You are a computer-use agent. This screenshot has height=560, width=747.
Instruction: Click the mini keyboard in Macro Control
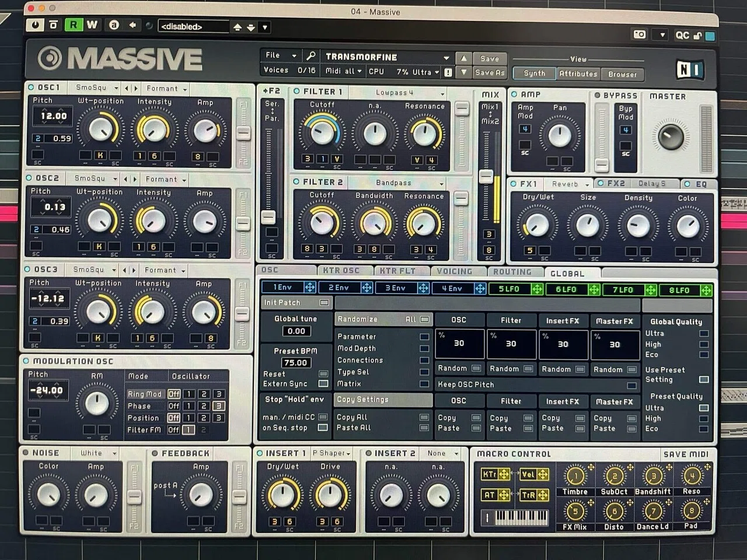click(x=521, y=517)
